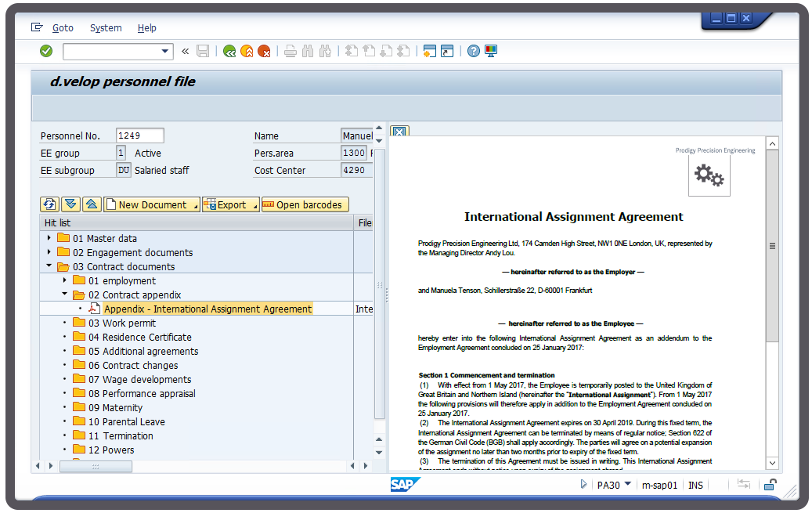Viewport: 812px width, 513px height.
Task: Open the Help menu
Action: (146, 28)
